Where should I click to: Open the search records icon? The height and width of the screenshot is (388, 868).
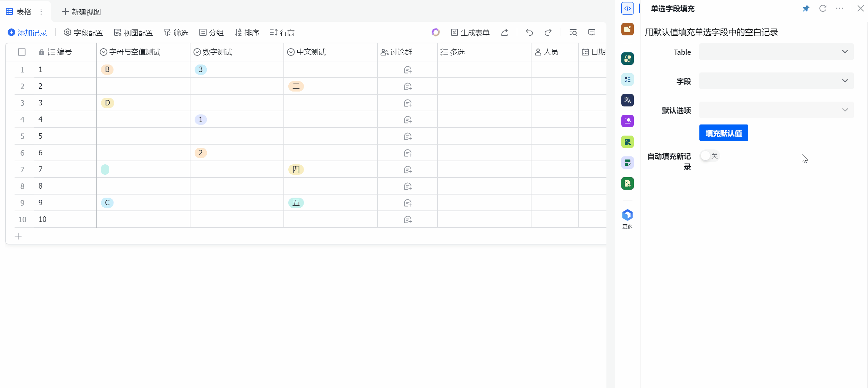(x=573, y=32)
